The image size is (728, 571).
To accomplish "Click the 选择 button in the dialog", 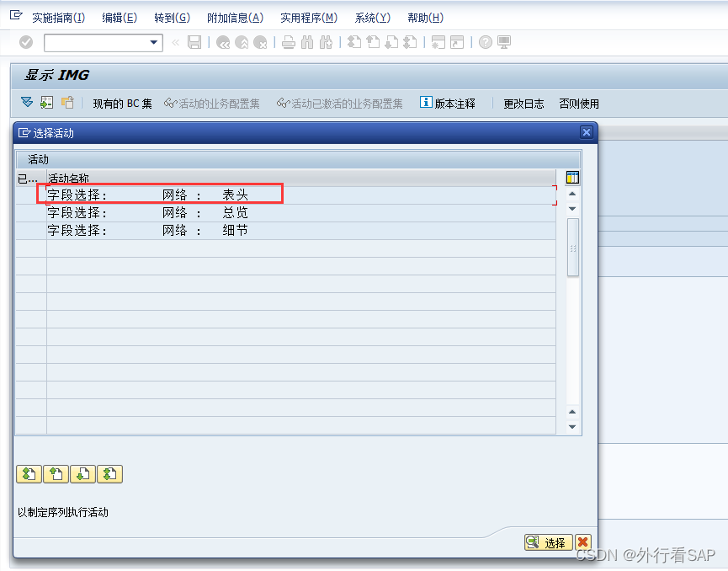I will (x=549, y=542).
